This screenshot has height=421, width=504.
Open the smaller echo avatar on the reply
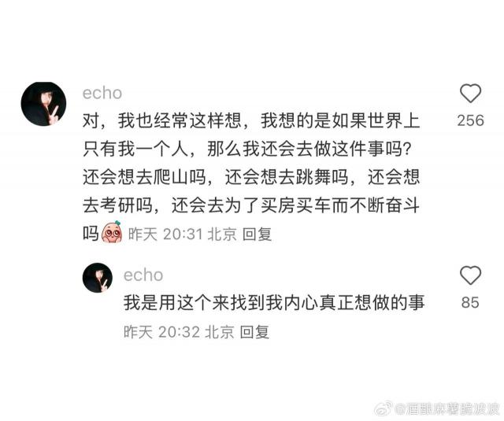pyautogui.click(x=98, y=278)
